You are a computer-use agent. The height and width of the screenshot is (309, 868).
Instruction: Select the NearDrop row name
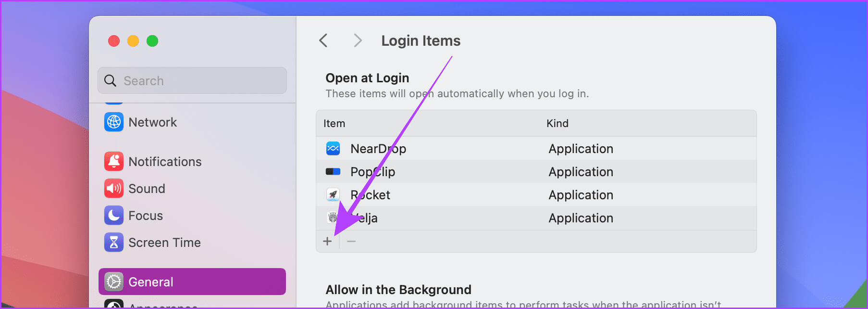pyautogui.click(x=378, y=149)
